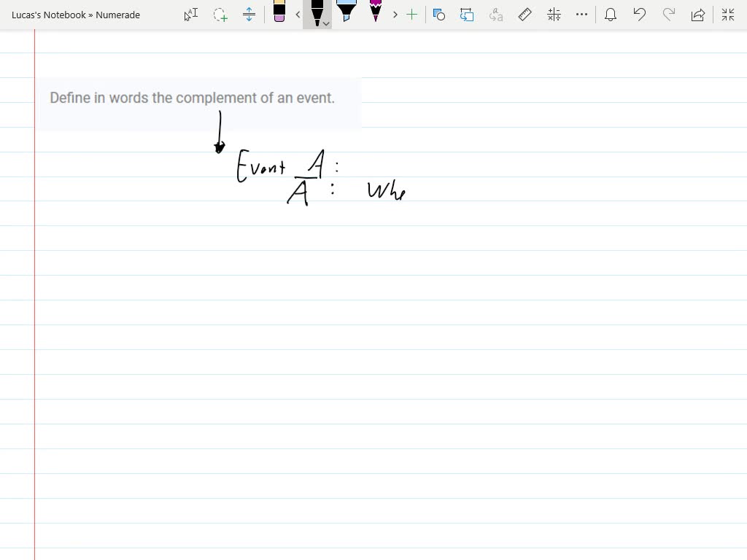Select the Eraser tool
Image resolution: width=747 pixels, height=560 pixels.
[281, 15]
